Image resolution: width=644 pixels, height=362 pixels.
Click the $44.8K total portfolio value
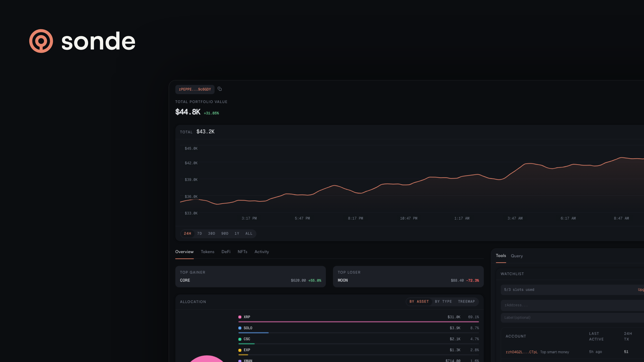[188, 112]
